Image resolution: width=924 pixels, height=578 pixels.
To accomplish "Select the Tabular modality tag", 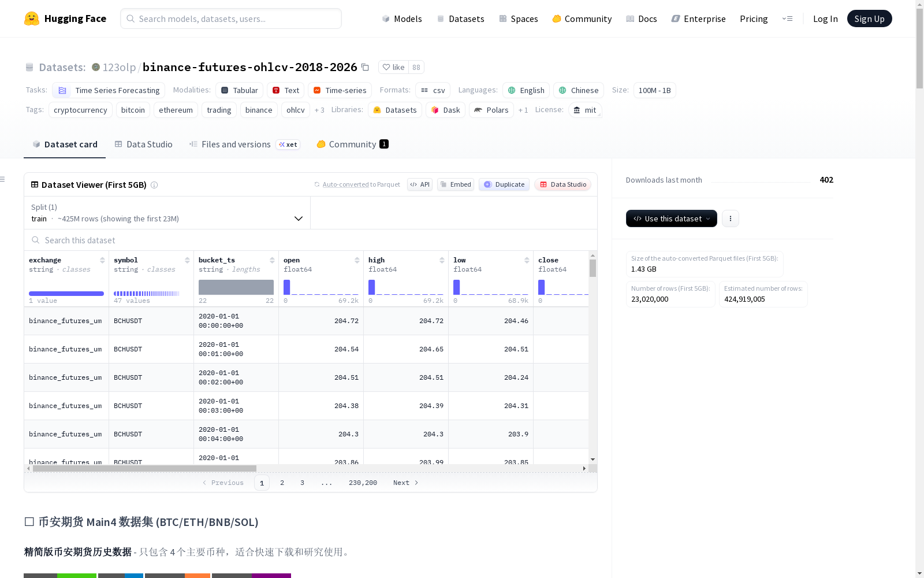I will tap(240, 90).
